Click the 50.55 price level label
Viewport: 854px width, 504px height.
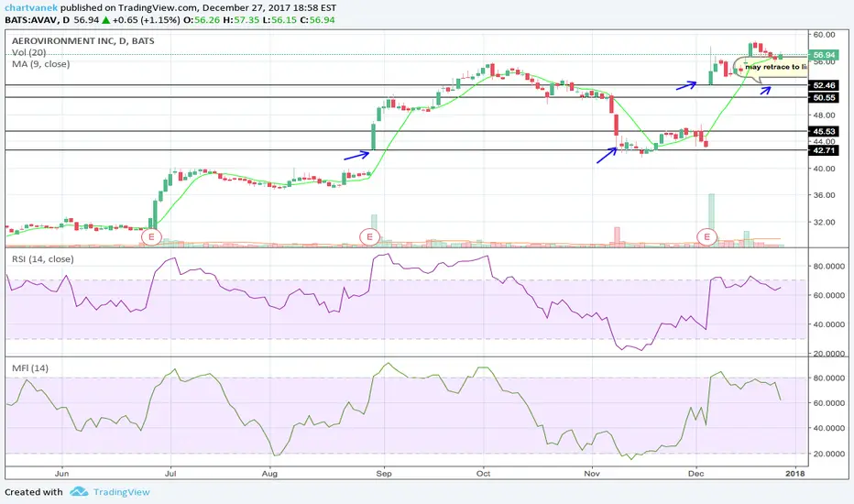coord(824,97)
